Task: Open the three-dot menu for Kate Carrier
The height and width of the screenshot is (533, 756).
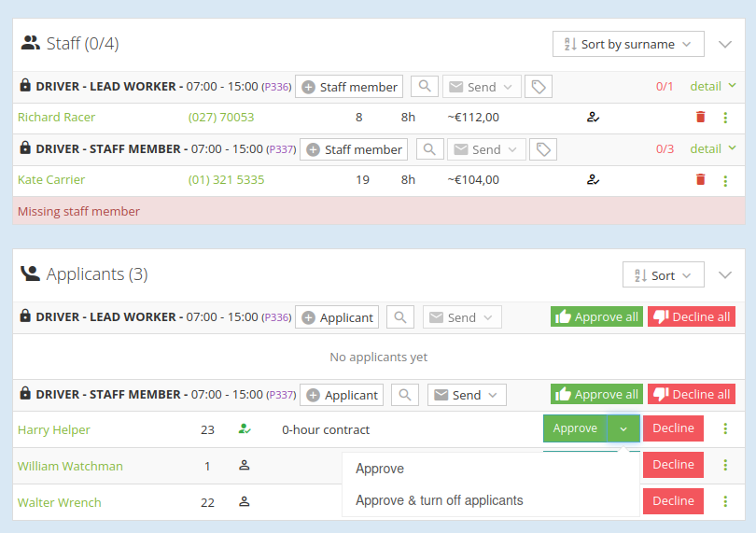Action: (725, 180)
